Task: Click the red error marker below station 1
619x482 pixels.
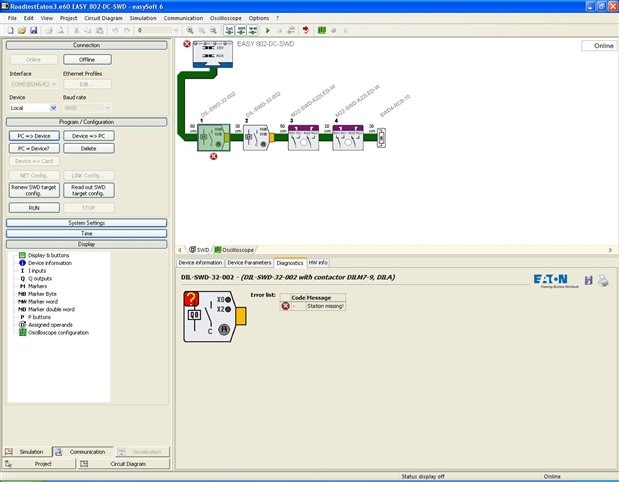Action: pos(214,156)
